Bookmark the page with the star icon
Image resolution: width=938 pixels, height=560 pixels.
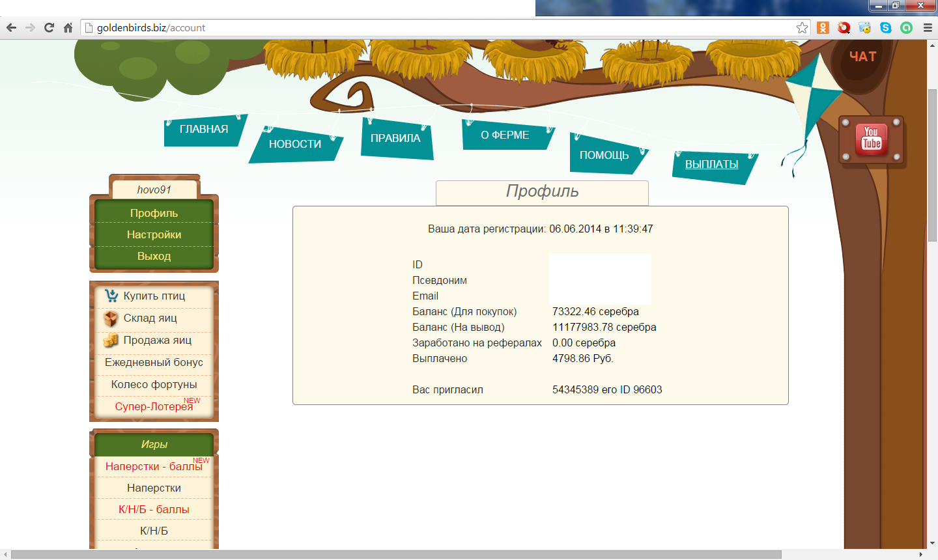coord(802,28)
